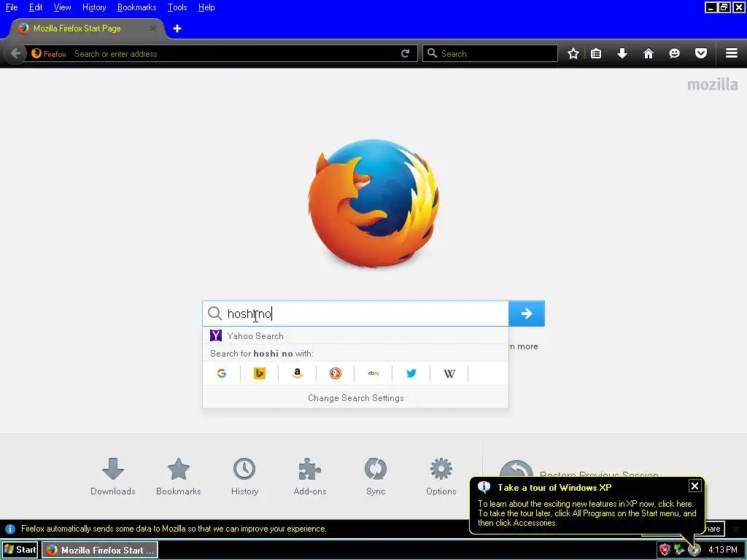Open the Hello chat smiley icon
Image resolution: width=747 pixels, height=560 pixels.
point(675,53)
